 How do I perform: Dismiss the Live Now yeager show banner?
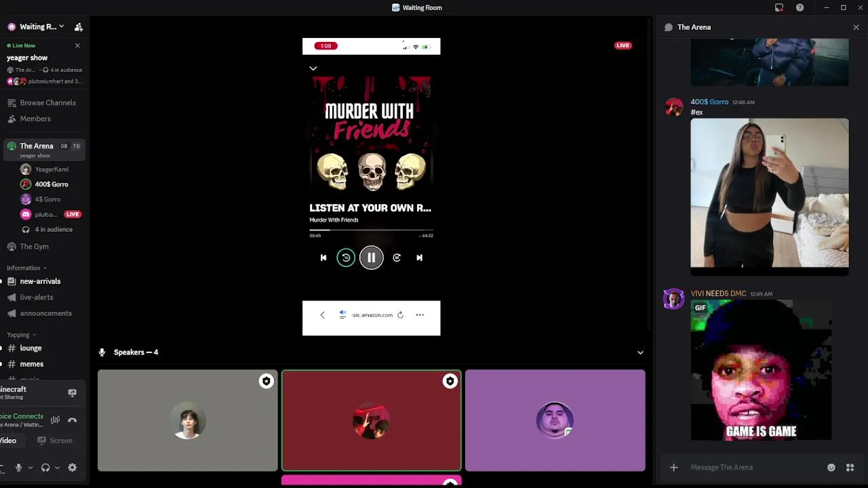pos(77,45)
